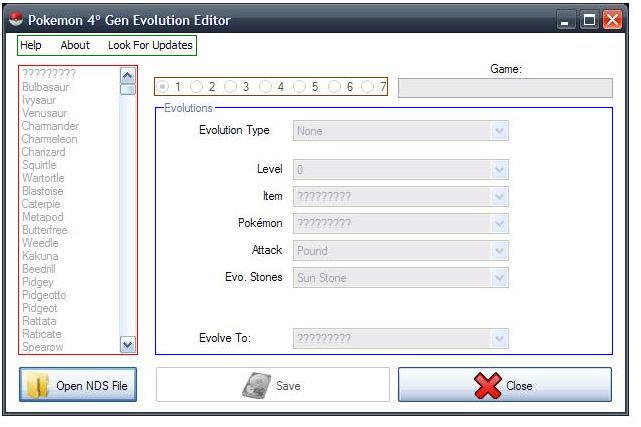Viewport: 641px width, 427px height.
Task: Select Rattata in the list
Action: pyautogui.click(x=39, y=321)
